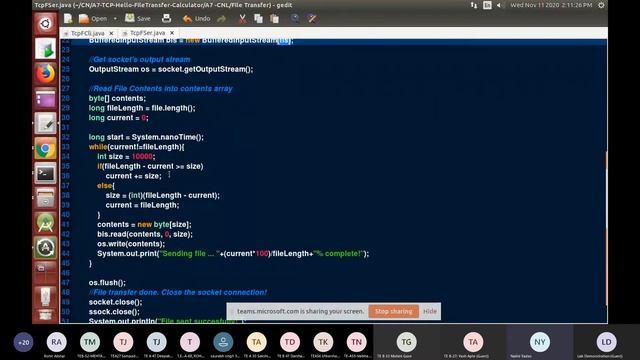Click the line 'os.flush();'

click(x=107, y=282)
